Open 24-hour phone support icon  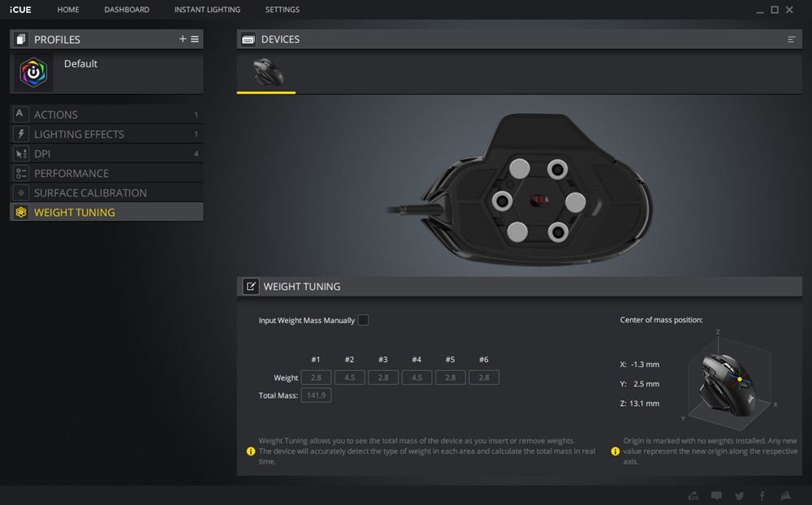pyautogui.click(x=693, y=496)
